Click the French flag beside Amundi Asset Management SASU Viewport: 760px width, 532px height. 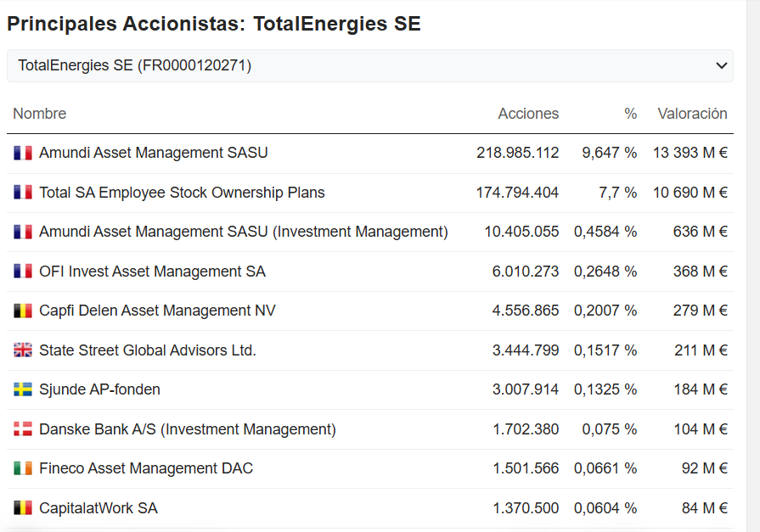click(x=23, y=153)
